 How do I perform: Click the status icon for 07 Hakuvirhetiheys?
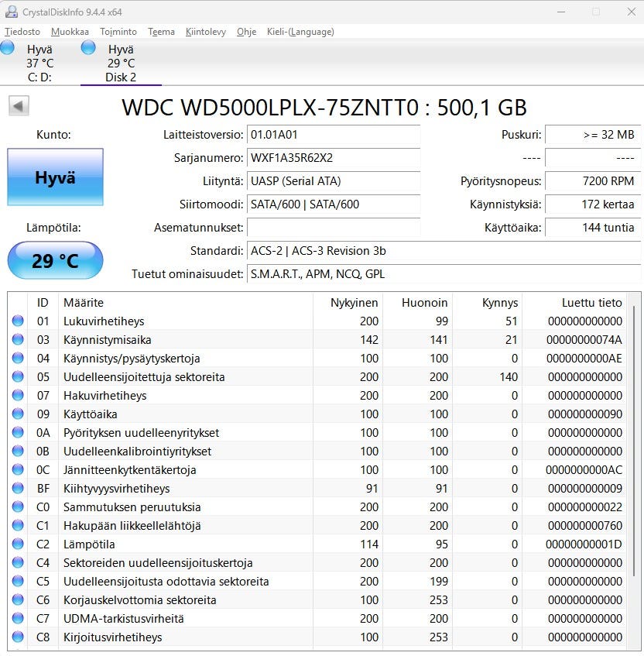point(18,395)
